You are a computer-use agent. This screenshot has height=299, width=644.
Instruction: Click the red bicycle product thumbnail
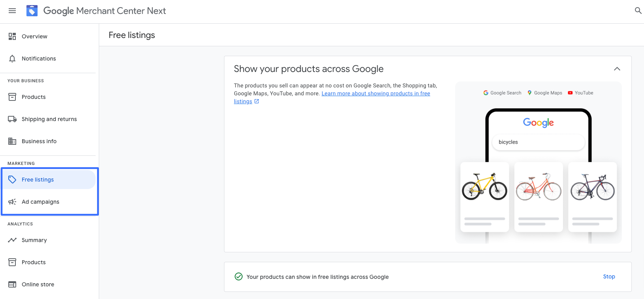coord(539,187)
